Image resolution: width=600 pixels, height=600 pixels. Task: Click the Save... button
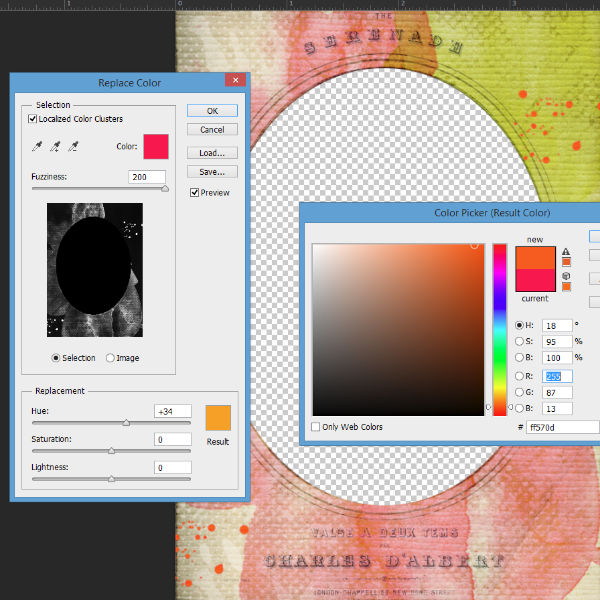click(x=212, y=172)
